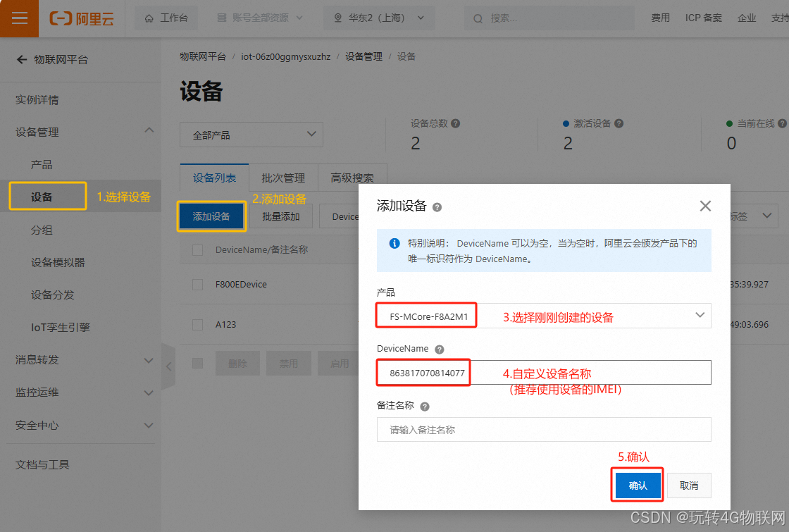Screen dimensions: 789x532
Task: Open the hamburger menu icon
Action: point(19,18)
